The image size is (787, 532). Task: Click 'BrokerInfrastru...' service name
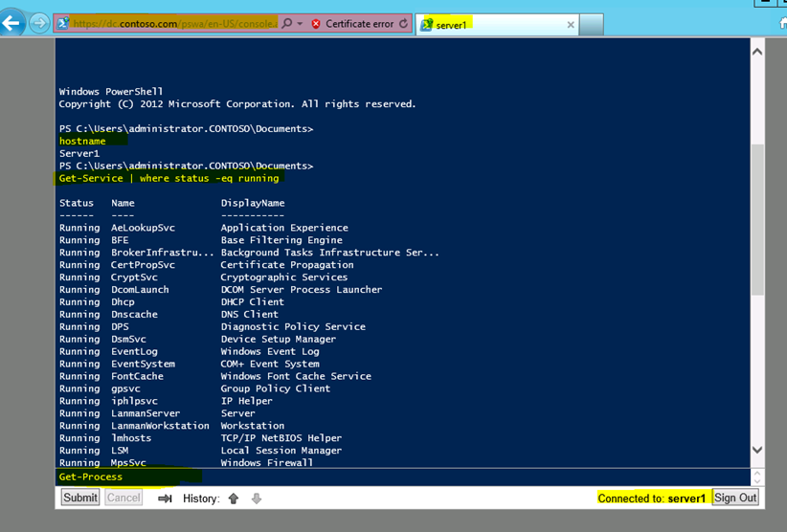[x=162, y=253]
